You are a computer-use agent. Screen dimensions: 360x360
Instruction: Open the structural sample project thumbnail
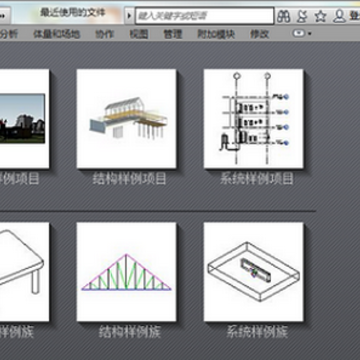point(126,119)
